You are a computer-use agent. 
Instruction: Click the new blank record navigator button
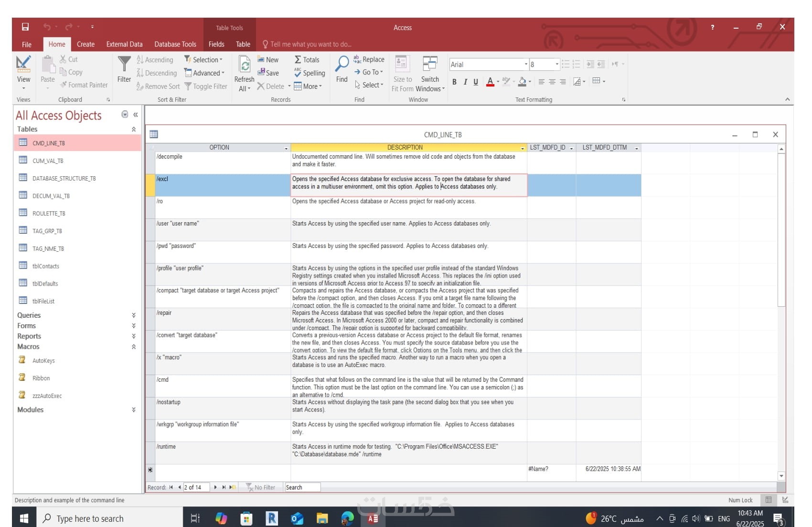pyautogui.click(x=233, y=487)
